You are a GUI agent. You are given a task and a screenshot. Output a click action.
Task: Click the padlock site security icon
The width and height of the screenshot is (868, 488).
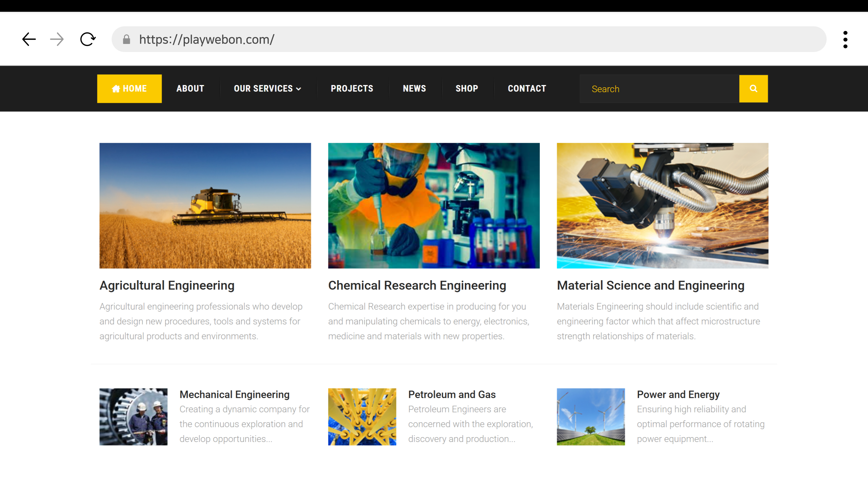tap(126, 40)
